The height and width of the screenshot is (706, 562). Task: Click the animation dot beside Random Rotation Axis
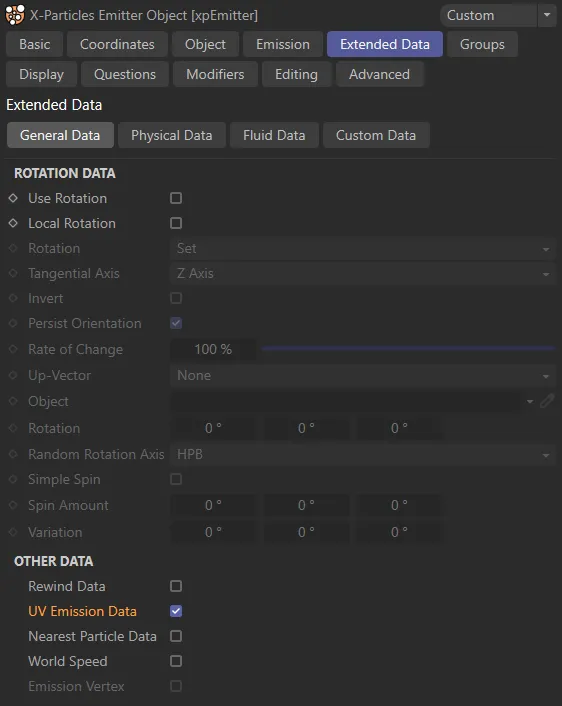coord(13,454)
